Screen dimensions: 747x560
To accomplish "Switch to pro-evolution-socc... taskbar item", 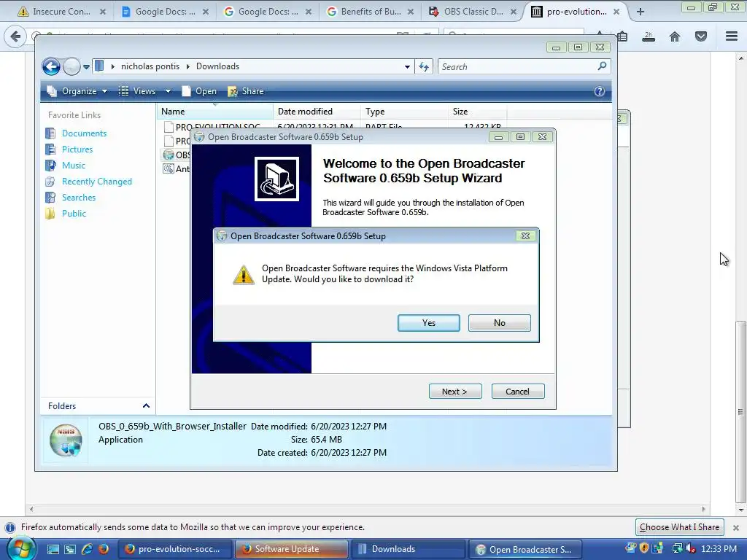I will pyautogui.click(x=174, y=549).
